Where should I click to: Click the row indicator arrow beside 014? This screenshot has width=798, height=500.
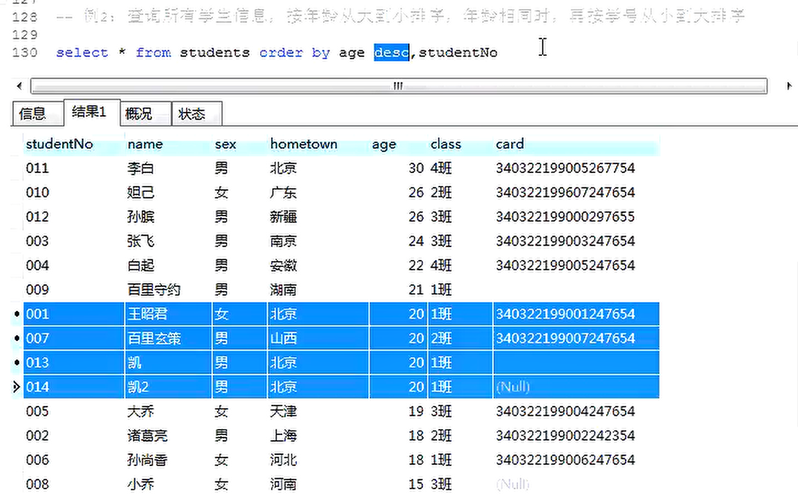[x=16, y=387]
